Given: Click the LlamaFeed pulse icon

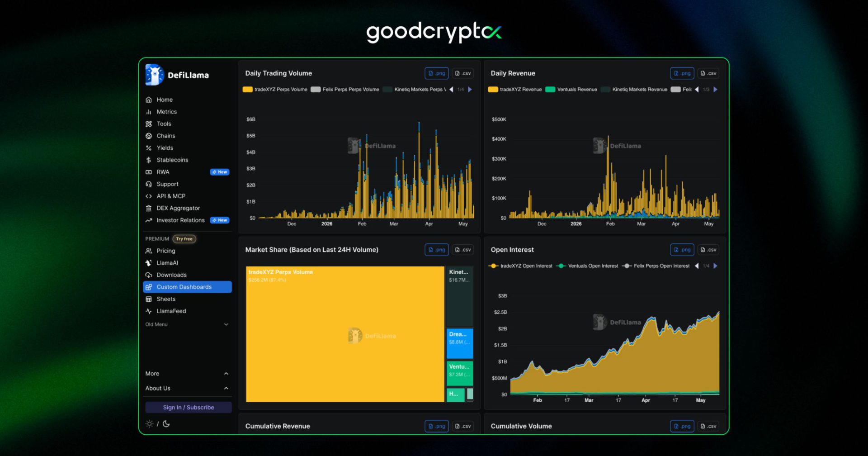Looking at the screenshot, I should pos(149,311).
